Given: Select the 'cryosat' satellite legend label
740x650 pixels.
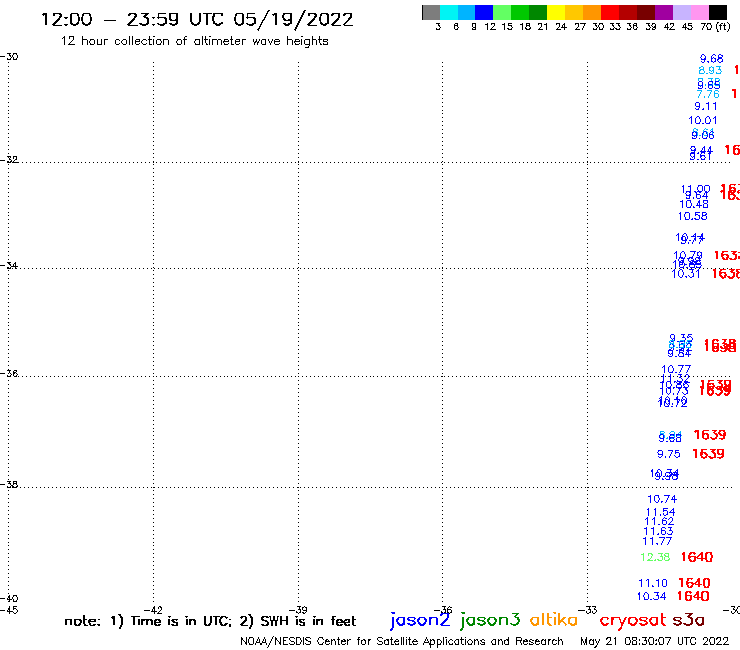Looking at the screenshot, I should 633,621.
